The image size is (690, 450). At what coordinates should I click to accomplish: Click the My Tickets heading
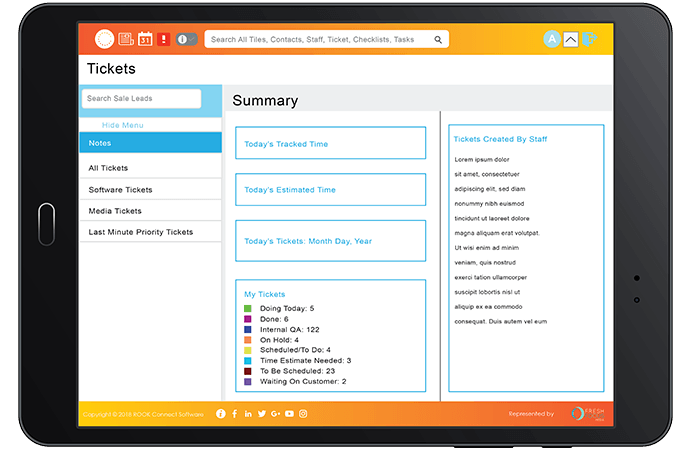click(264, 294)
